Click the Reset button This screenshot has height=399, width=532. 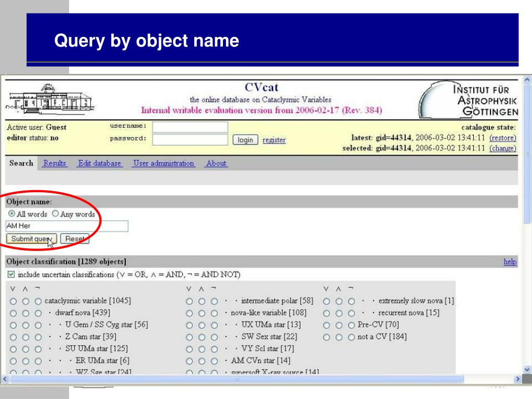tap(75, 239)
